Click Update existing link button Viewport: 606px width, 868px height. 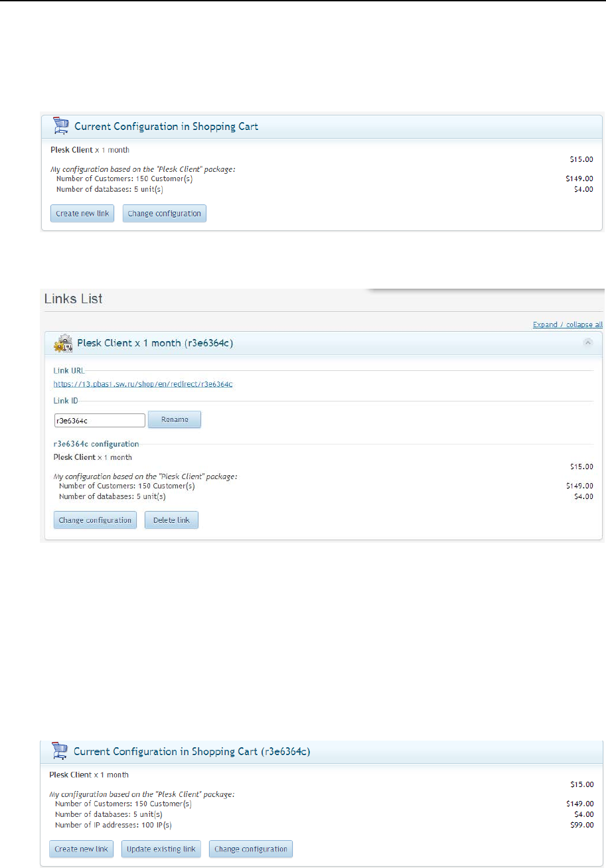161,849
